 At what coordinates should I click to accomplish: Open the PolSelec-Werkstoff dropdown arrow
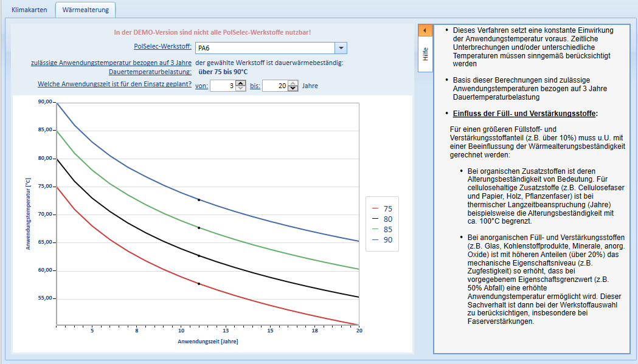(341, 48)
